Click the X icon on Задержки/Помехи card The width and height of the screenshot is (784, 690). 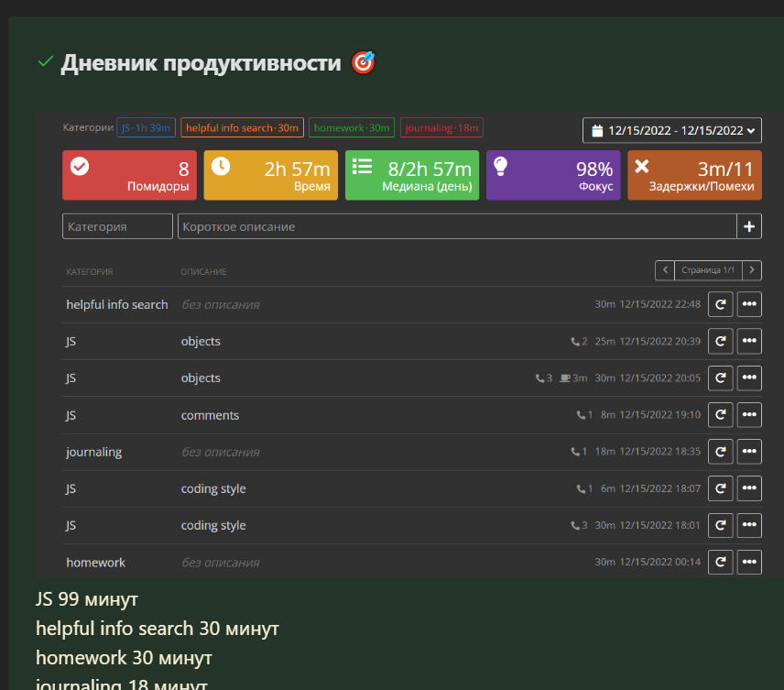[x=641, y=166]
